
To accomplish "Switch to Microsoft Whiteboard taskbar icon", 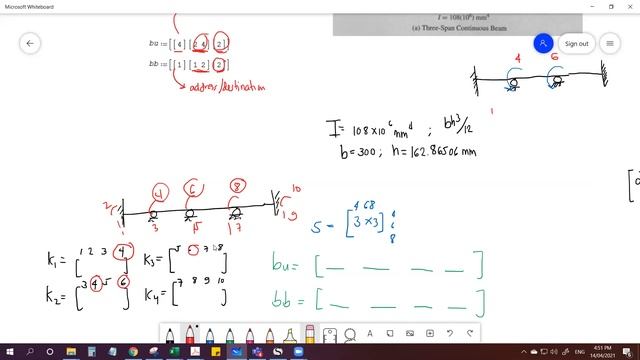I will [x=236, y=351].
